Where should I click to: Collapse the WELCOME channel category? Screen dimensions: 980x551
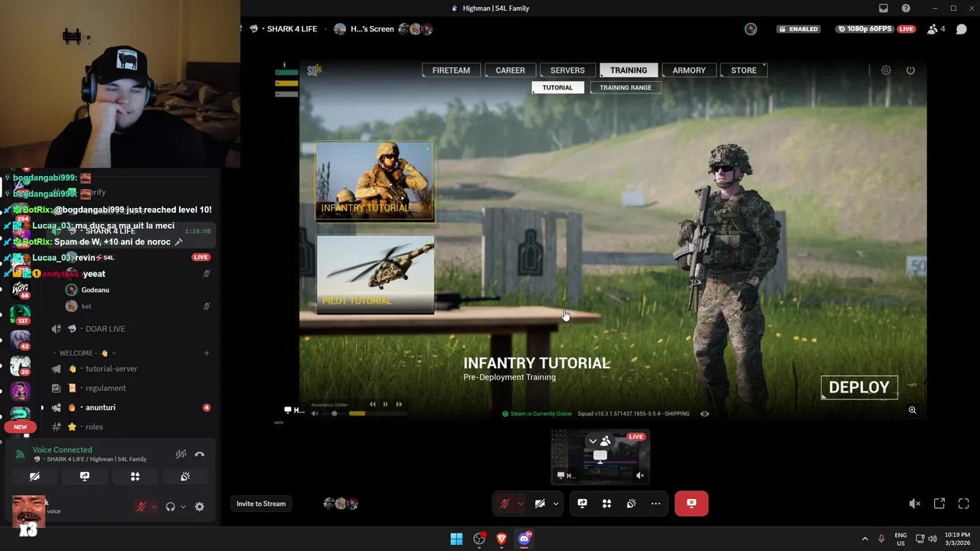[x=87, y=353]
